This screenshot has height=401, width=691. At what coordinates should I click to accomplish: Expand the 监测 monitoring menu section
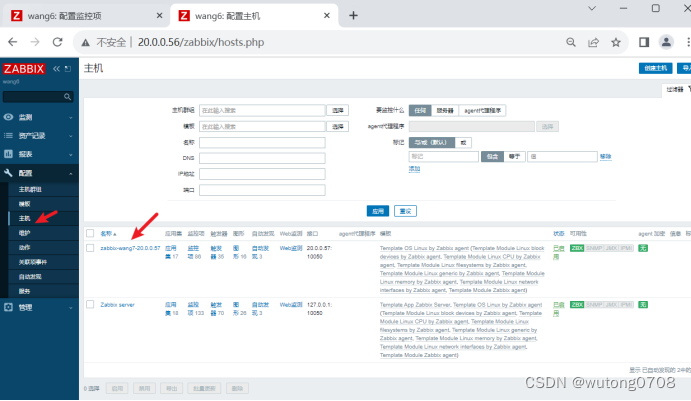point(39,117)
